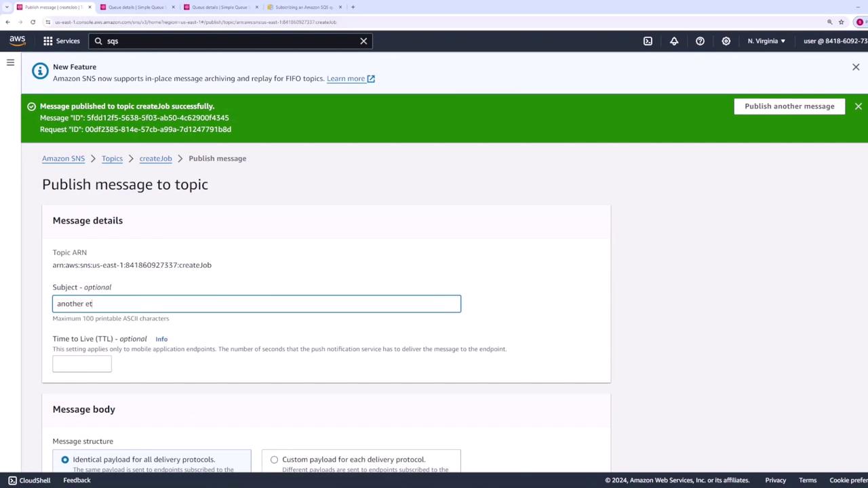Open the help question mark menu
The width and height of the screenshot is (868, 488).
point(700,41)
